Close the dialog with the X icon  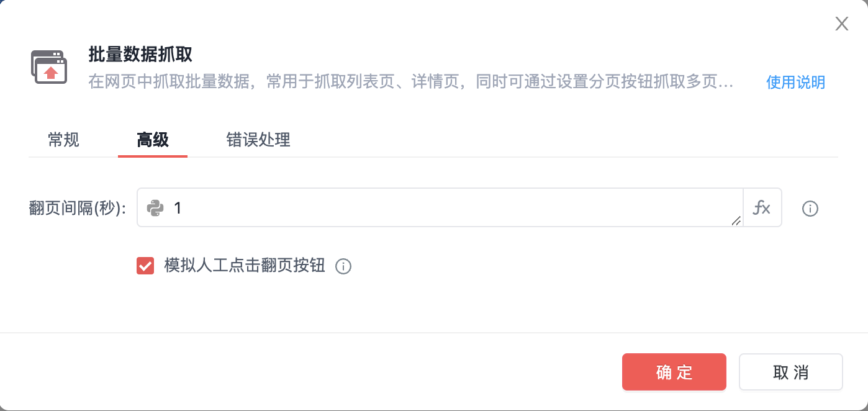[841, 24]
